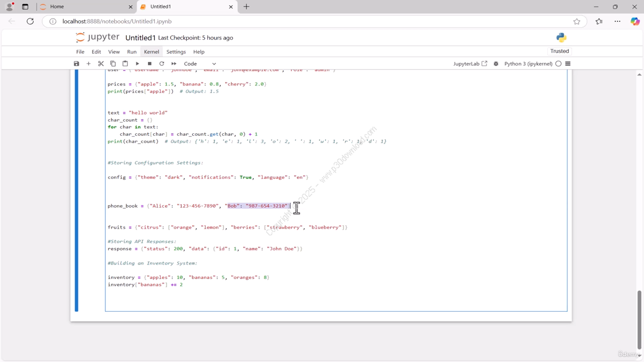Click scrollbar up arrow
The image size is (644, 362).
(639, 74)
